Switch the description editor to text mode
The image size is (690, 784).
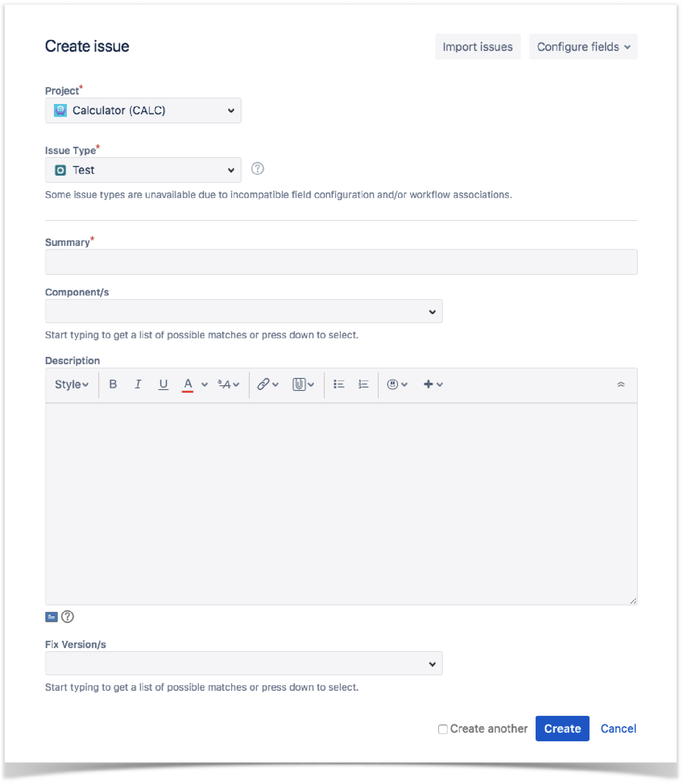point(51,617)
